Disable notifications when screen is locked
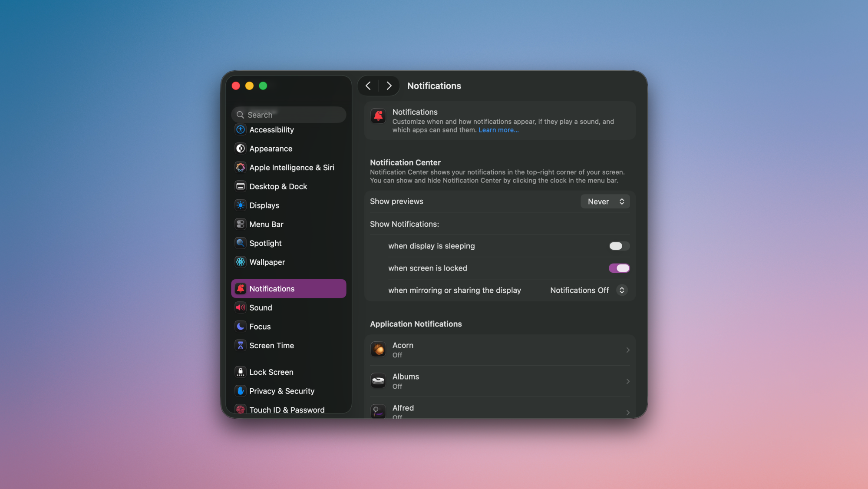Viewport: 868px width, 489px height. [619, 268]
